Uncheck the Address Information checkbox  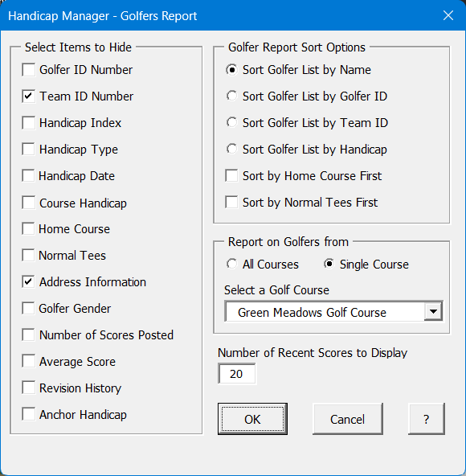point(28,282)
